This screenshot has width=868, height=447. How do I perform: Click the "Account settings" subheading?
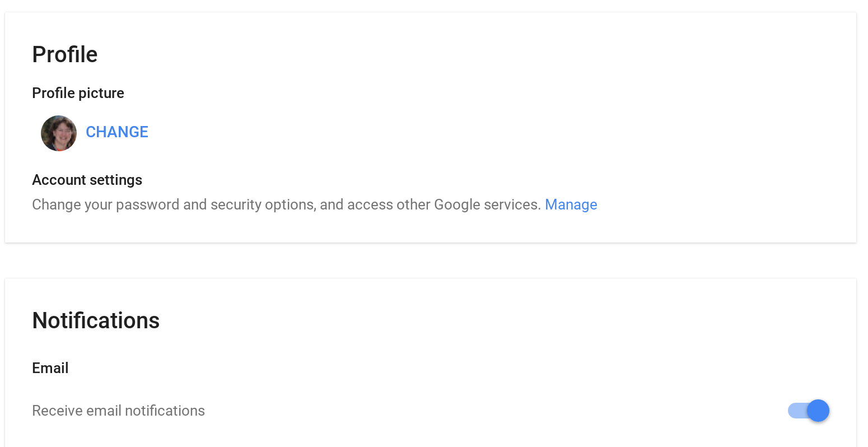pyautogui.click(x=87, y=180)
